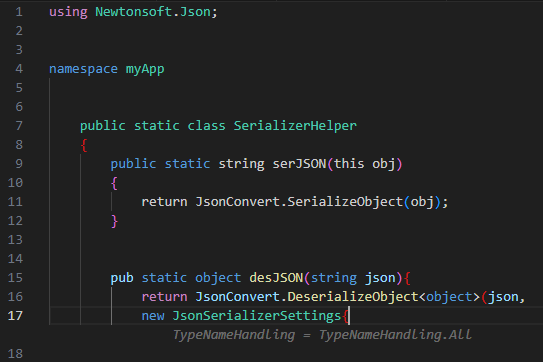Click the 'class' keyword on line 7
Viewport: 543px width, 362px height.
point(206,126)
